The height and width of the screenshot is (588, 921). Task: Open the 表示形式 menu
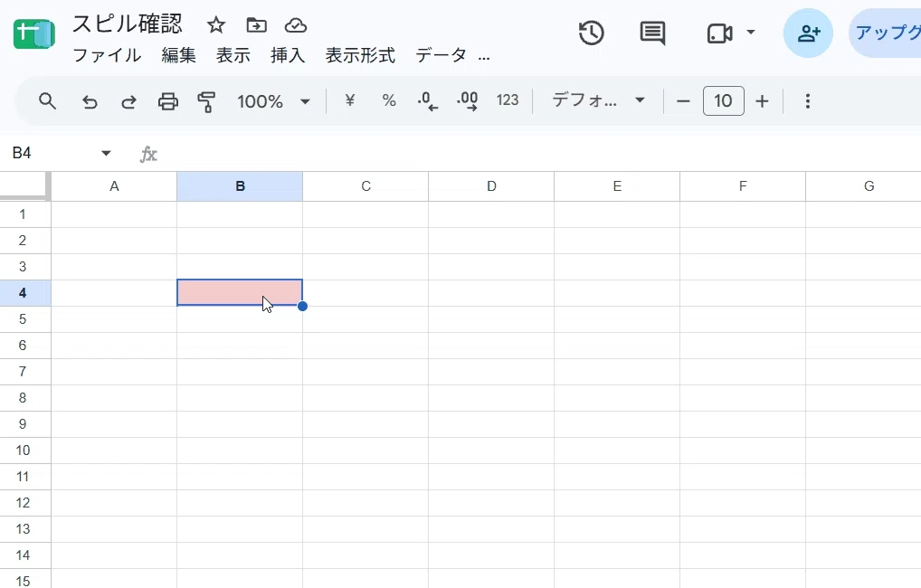tap(360, 55)
